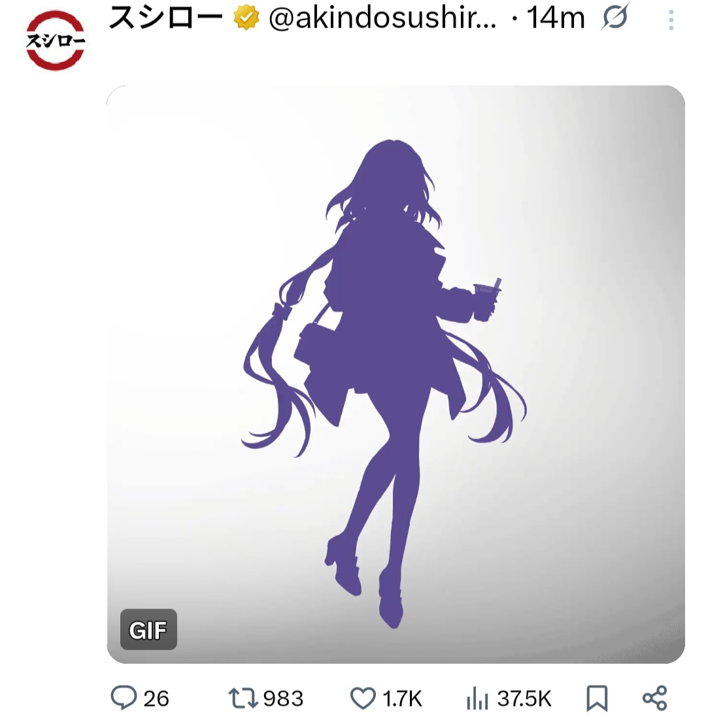Image resolution: width=706 pixels, height=728 pixels.
Task: Click the スシロー display name
Action: [x=166, y=18]
